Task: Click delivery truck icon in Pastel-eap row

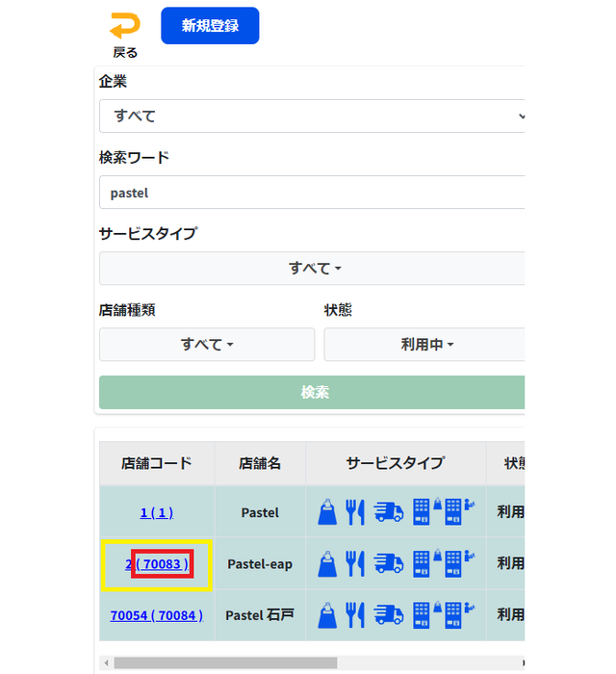Action: click(388, 564)
